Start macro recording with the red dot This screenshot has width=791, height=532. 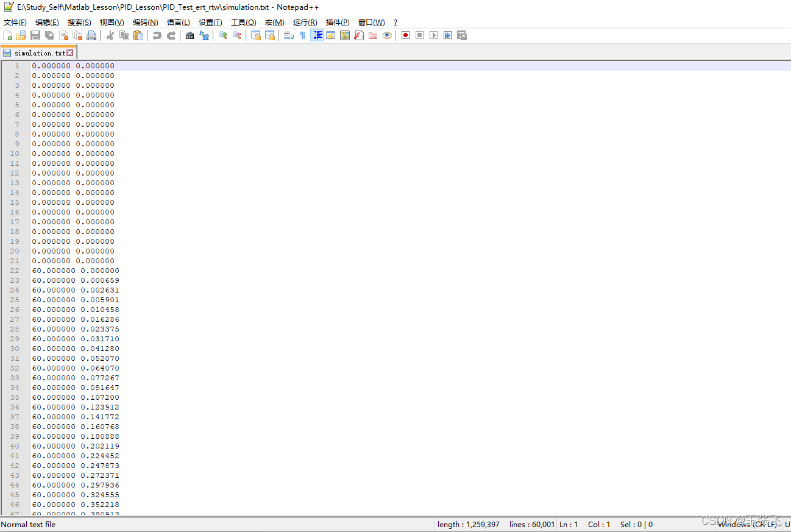(405, 35)
